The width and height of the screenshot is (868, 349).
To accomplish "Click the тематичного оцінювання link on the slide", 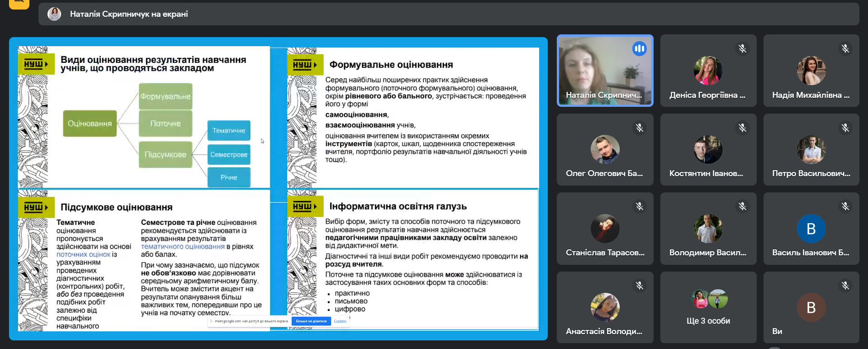I will 183,247.
